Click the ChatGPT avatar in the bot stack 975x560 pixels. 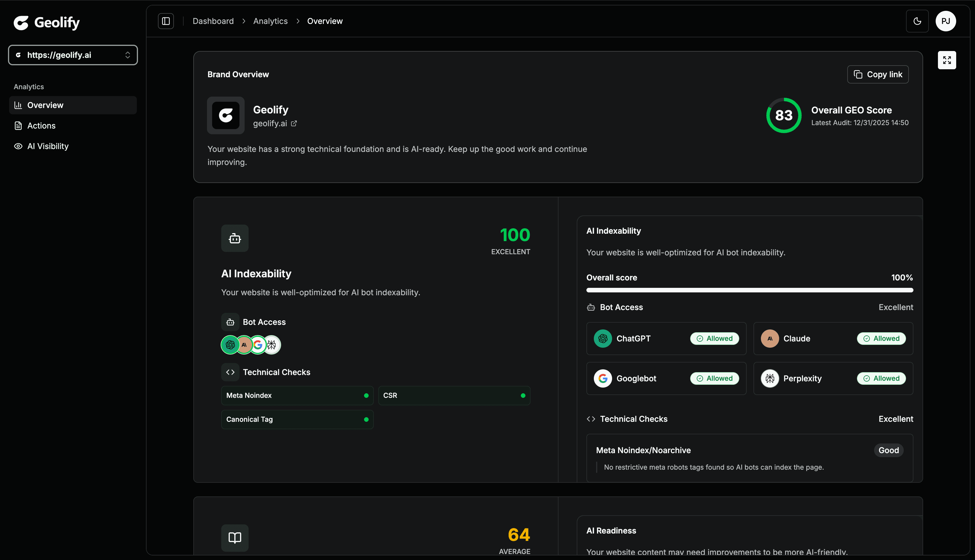coord(230,345)
